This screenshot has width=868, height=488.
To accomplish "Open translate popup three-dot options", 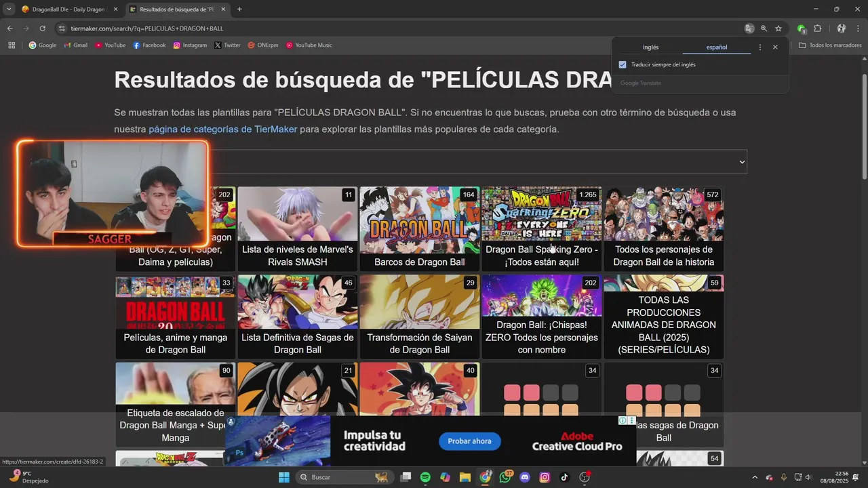I will click(760, 47).
